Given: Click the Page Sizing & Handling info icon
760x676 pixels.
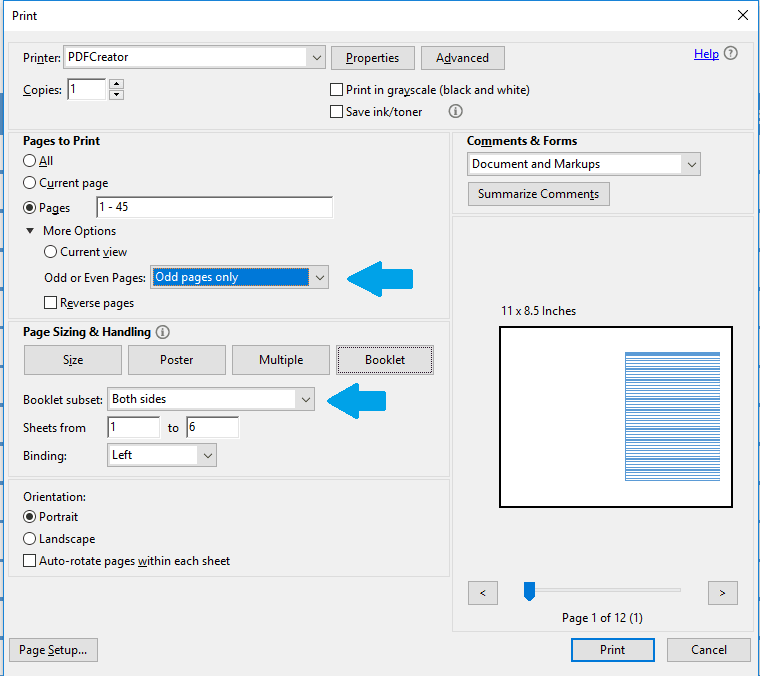Looking at the screenshot, I should [x=163, y=332].
